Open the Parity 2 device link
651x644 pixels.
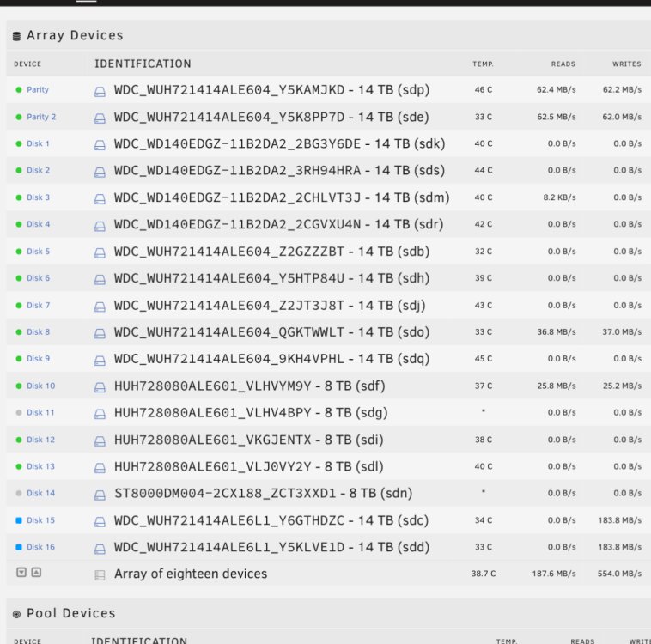point(41,117)
